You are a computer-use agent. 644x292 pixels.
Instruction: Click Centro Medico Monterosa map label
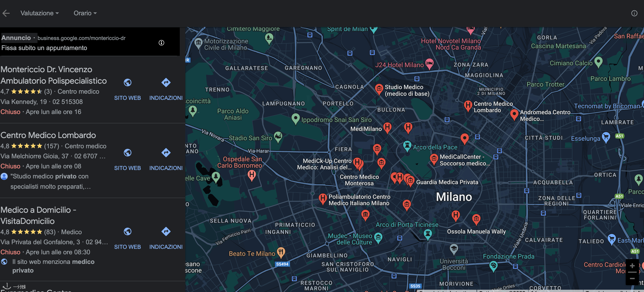pos(359,180)
